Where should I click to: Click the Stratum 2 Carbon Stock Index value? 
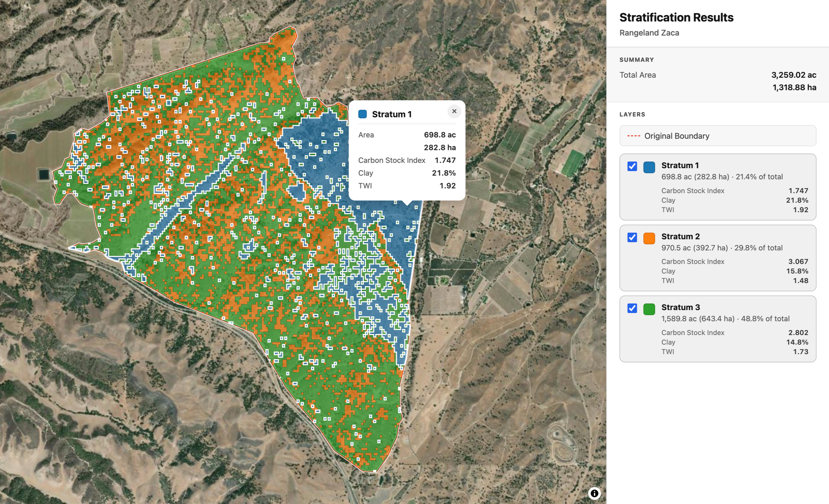(798, 262)
